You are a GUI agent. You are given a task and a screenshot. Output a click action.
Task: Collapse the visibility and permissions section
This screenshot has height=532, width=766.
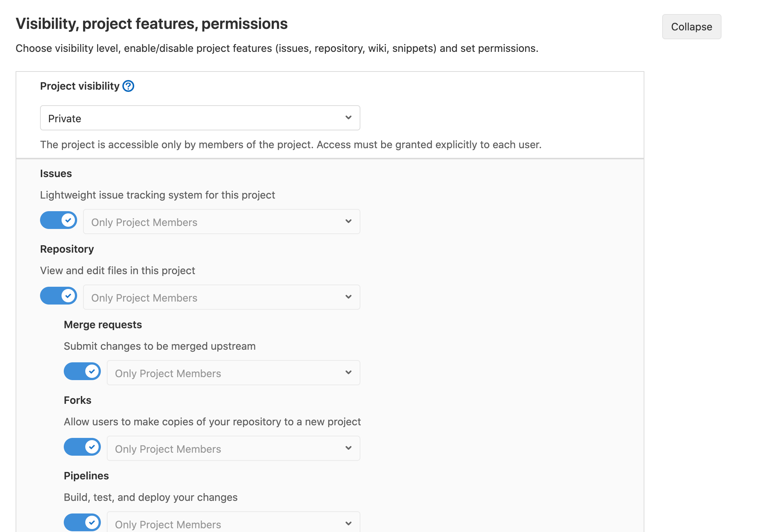tap(691, 27)
